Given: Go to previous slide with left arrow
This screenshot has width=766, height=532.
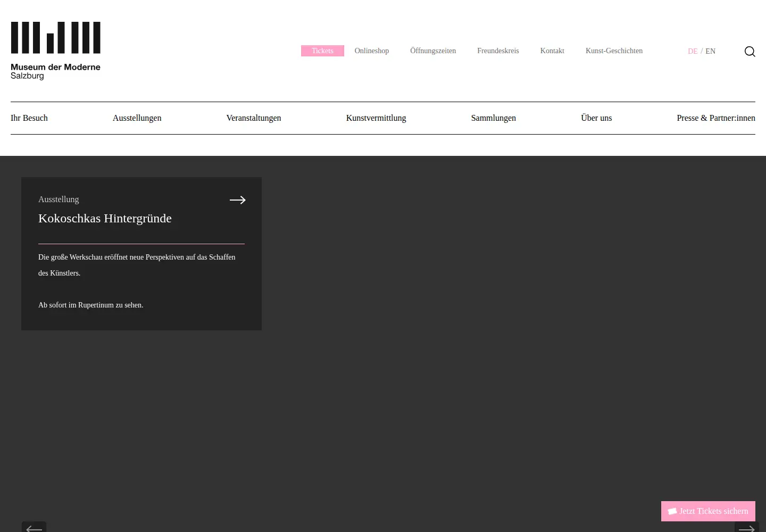Looking at the screenshot, I should pos(34,527).
